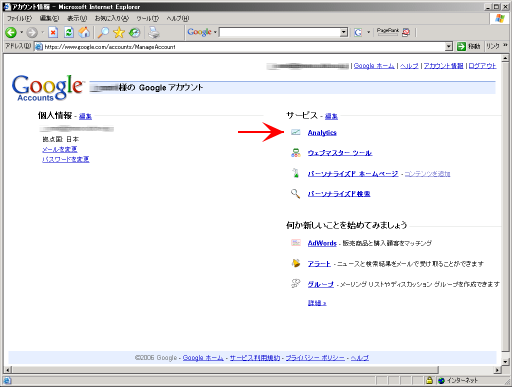Open the 表示(V) menu
This screenshot has height=387, width=512.
[x=77, y=18]
